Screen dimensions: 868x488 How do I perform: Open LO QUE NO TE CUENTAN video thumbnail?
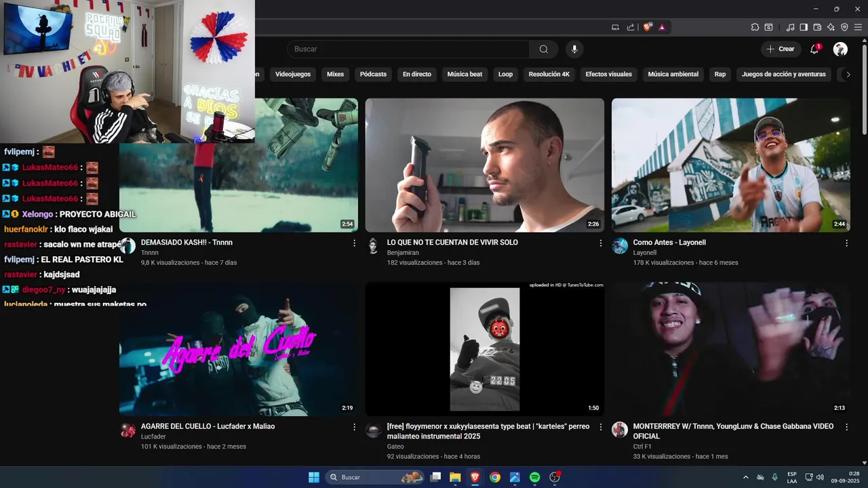coord(485,165)
